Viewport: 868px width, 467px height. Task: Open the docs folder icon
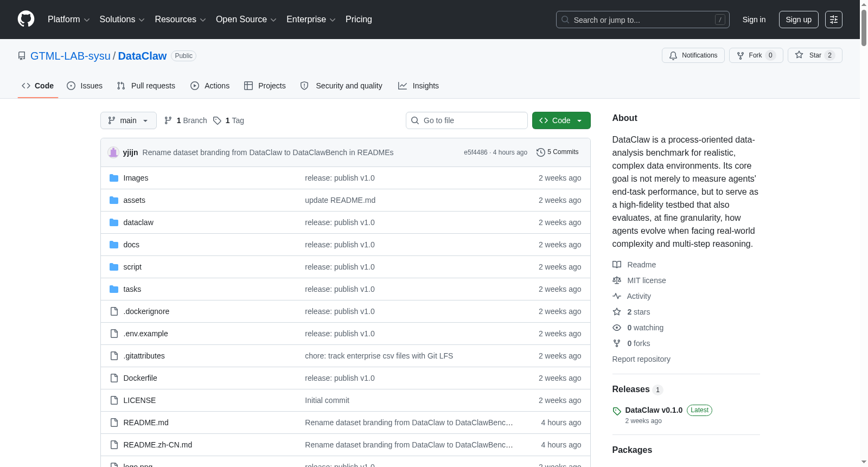click(x=114, y=245)
